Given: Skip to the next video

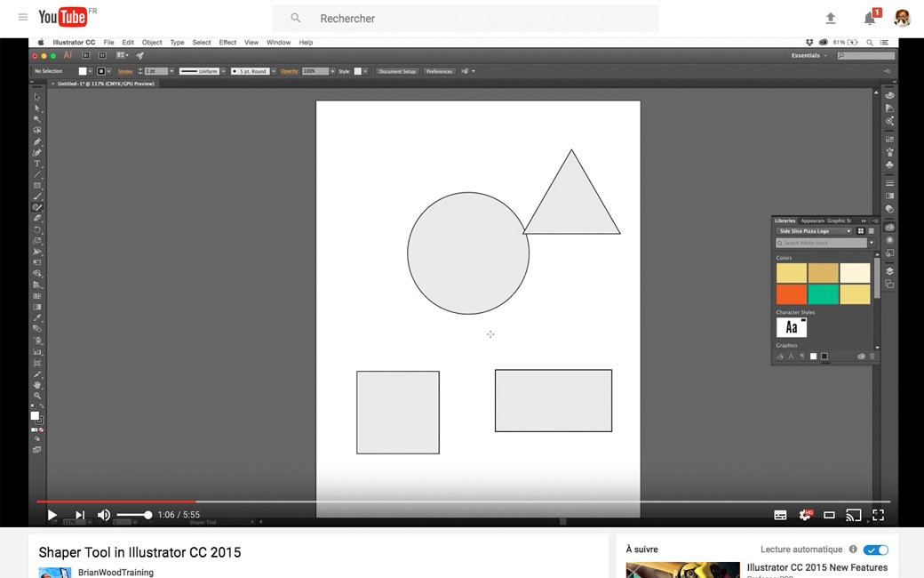Looking at the screenshot, I should coord(80,515).
